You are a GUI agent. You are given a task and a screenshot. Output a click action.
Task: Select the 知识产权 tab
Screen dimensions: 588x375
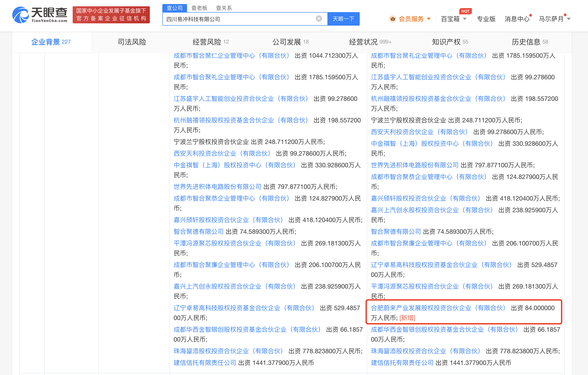point(450,42)
